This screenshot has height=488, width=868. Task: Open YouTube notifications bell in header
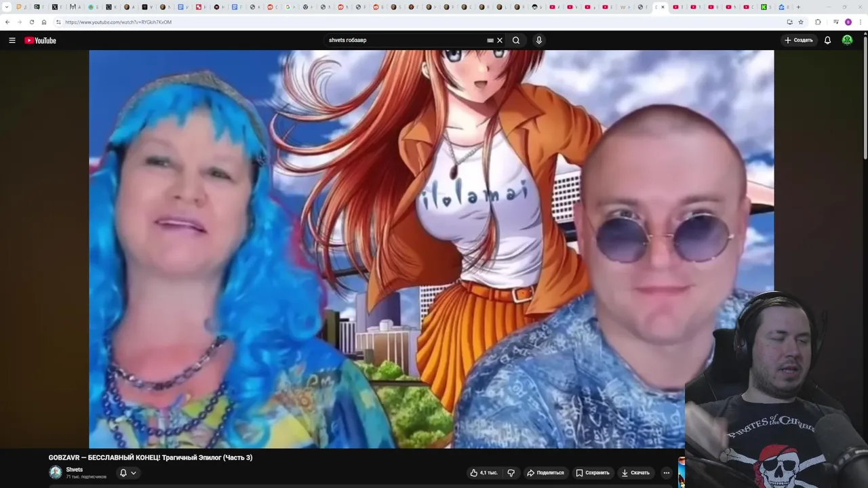827,40
